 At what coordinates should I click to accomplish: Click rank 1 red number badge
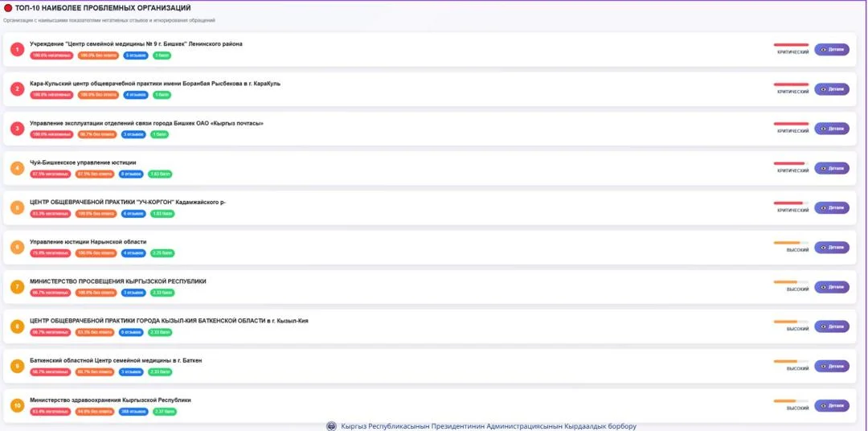tap(17, 50)
